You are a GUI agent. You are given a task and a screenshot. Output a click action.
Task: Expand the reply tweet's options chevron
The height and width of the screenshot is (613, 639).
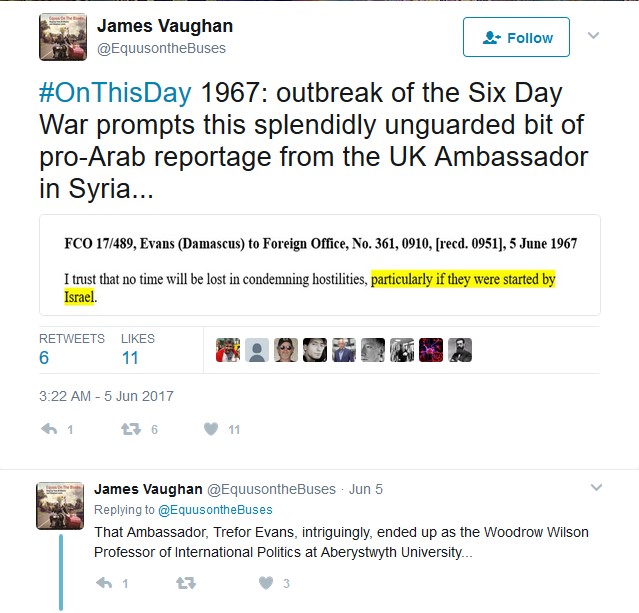tap(596, 487)
